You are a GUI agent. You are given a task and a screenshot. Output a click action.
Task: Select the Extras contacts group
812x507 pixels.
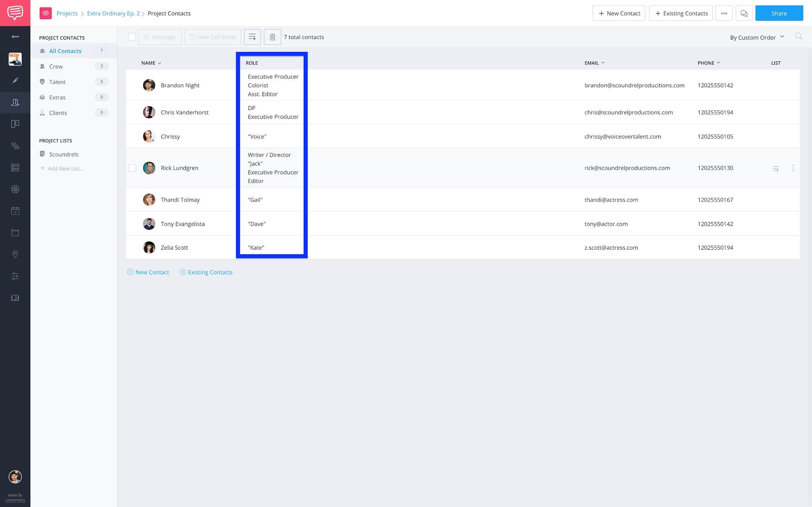(73, 97)
